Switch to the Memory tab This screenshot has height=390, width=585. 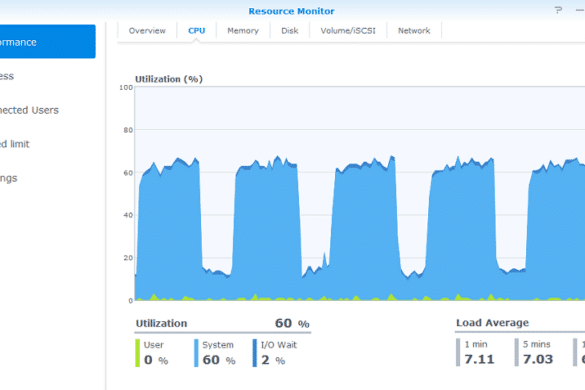pyautogui.click(x=243, y=31)
